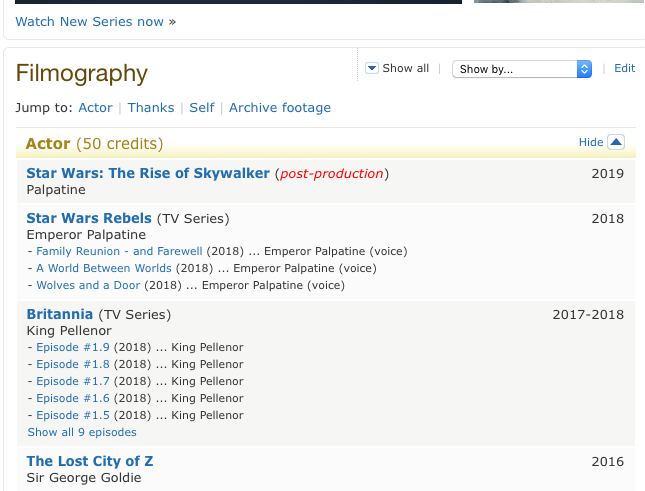This screenshot has height=491, width=645.
Task: Collapse Actor credits with the up-arrow icon
Action: [x=616, y=142]
